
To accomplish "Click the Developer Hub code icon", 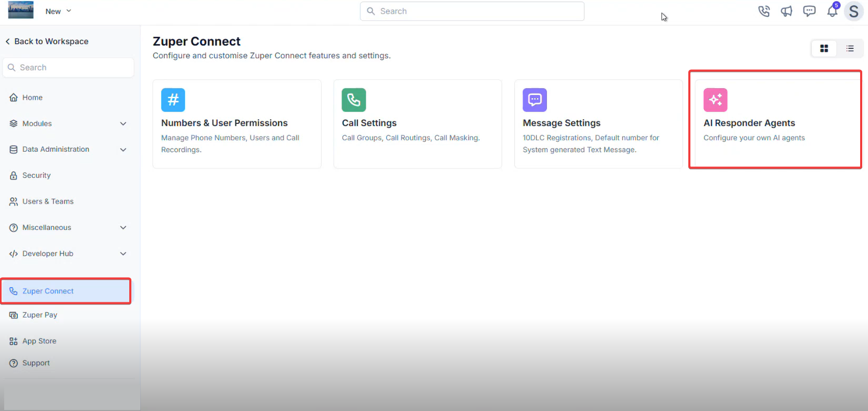I will [x=14, y=254].
